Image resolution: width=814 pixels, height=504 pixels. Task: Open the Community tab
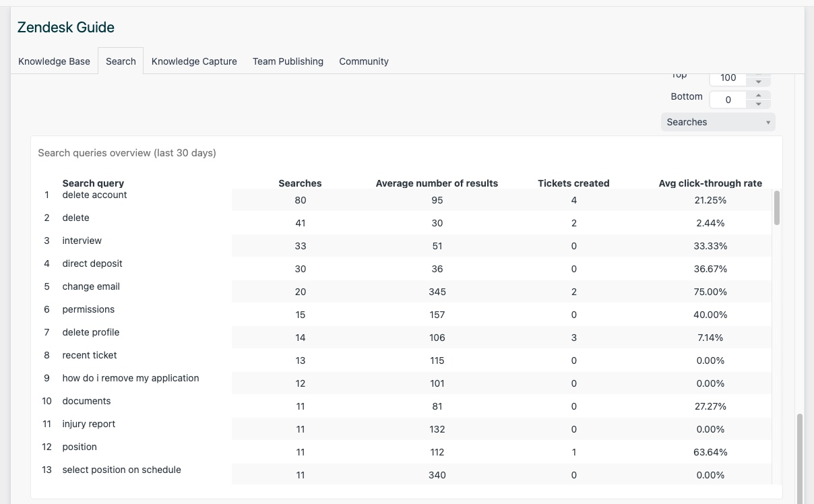(364, 61)
